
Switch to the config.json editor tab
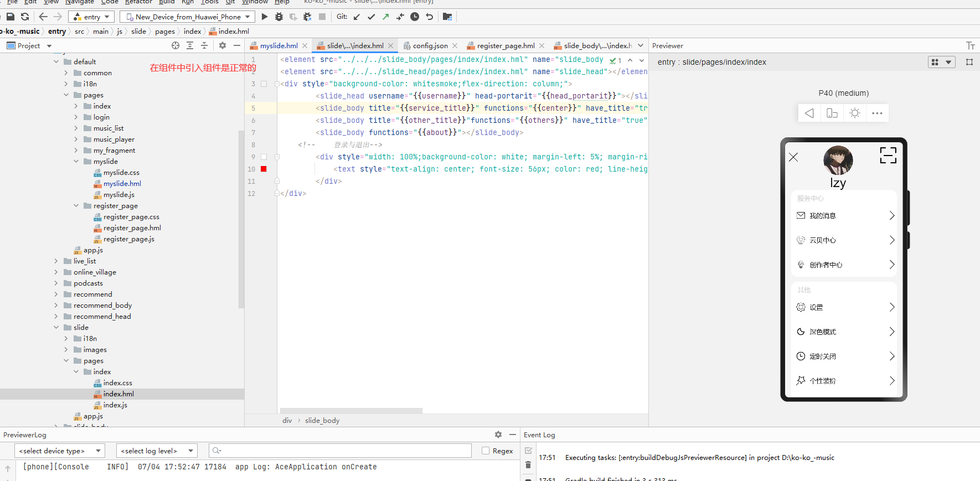430,45
